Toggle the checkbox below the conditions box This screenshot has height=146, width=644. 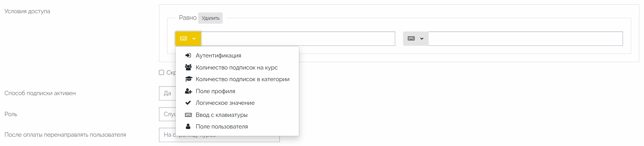[162, 73]
